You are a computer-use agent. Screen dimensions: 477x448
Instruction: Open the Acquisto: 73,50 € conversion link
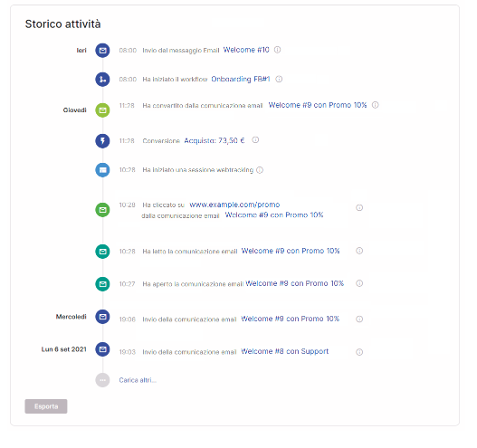tap(215, 140)
